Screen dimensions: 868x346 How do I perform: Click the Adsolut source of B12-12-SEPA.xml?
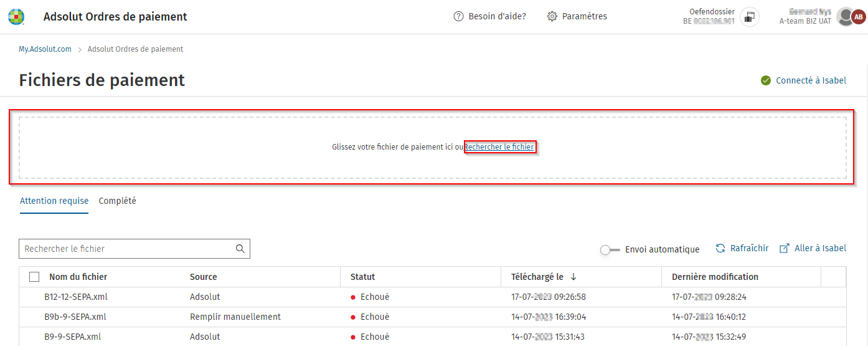[x=205, y=297]
